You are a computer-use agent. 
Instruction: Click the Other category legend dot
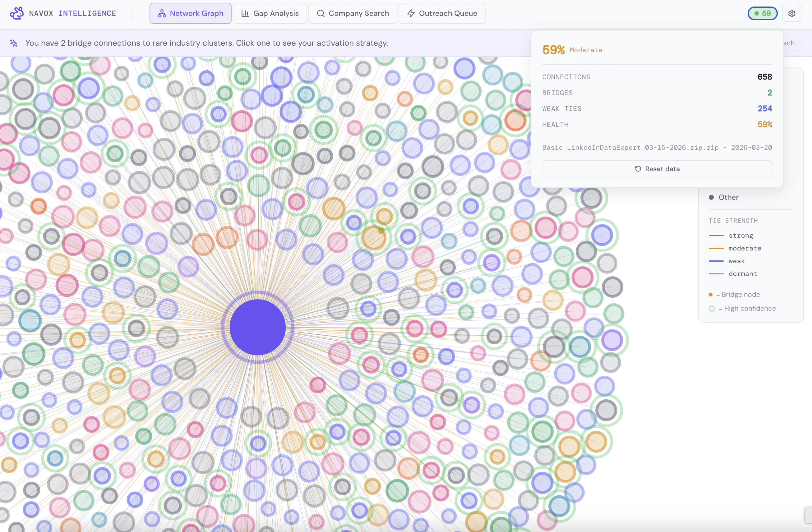click(x=711, y=197)
